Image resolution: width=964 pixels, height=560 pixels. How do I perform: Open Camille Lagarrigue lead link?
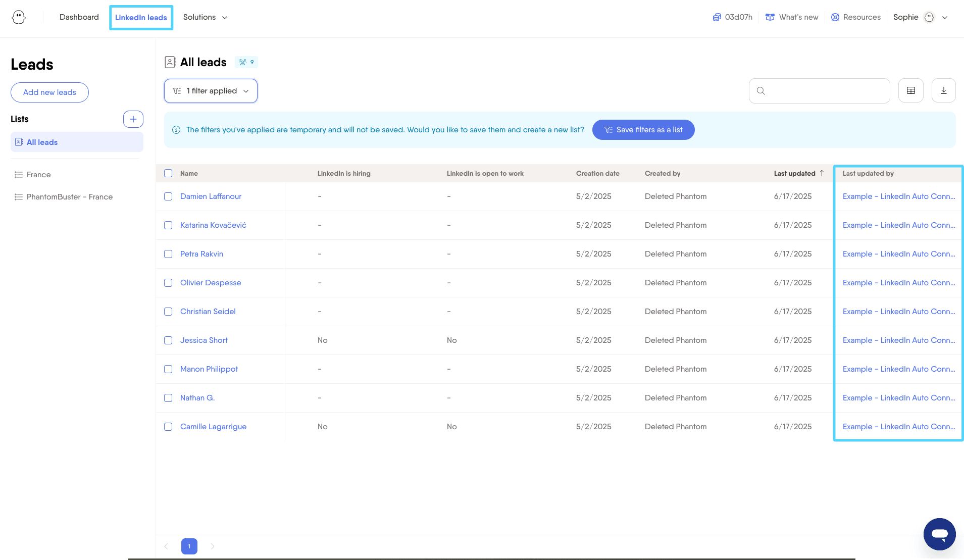(213, 427)
